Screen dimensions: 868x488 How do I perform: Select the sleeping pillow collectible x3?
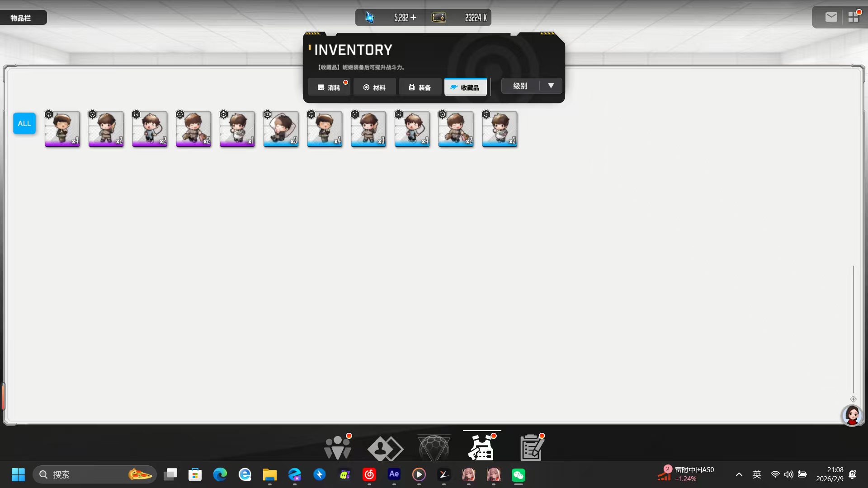pyautogui.click(x=281, y=129)
